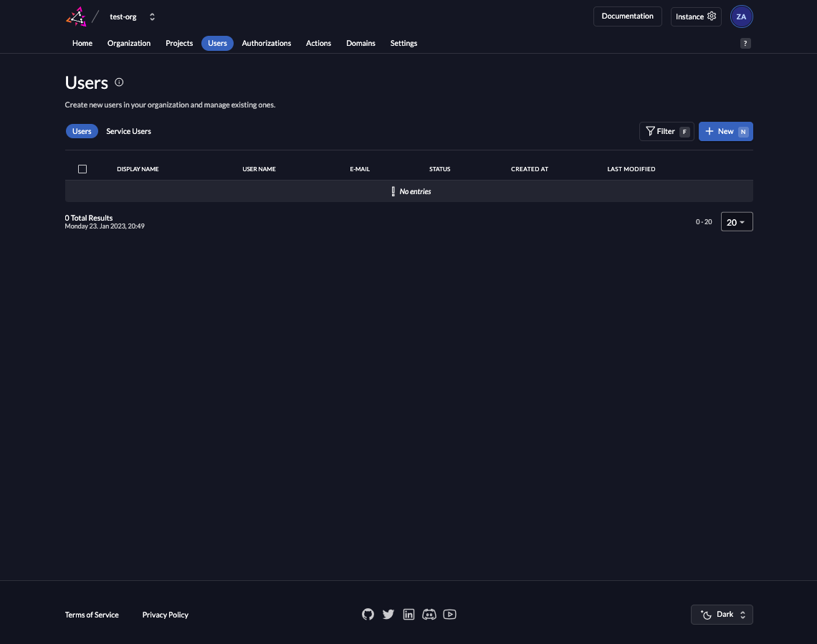Open the LinkedIn icon link
817x644 pixels.
pos(408,615)
